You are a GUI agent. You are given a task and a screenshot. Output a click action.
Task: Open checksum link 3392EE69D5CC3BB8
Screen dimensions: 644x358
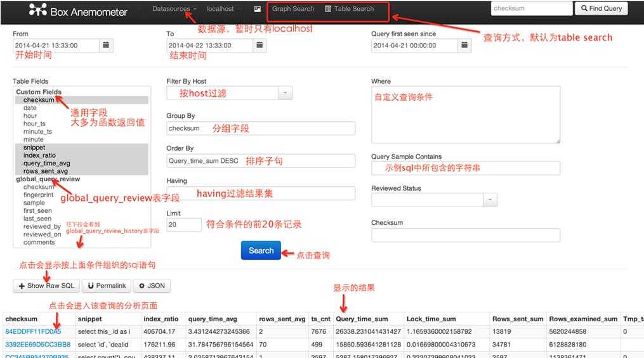[38, 345]
